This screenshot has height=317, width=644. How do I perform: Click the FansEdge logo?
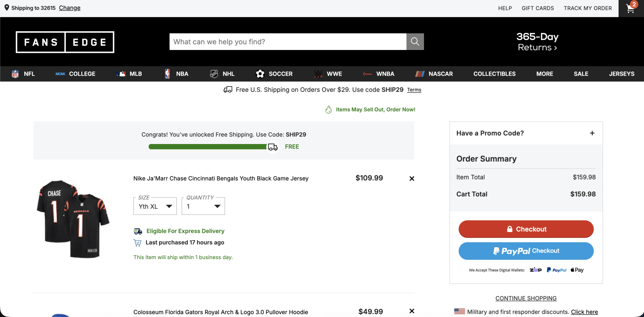pyautogui.click(x=65, y=42)
